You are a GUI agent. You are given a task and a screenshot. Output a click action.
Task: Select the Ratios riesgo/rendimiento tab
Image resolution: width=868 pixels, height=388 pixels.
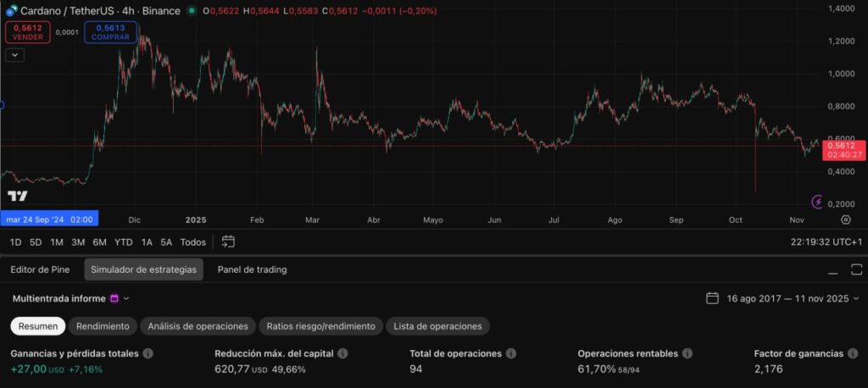320,326
